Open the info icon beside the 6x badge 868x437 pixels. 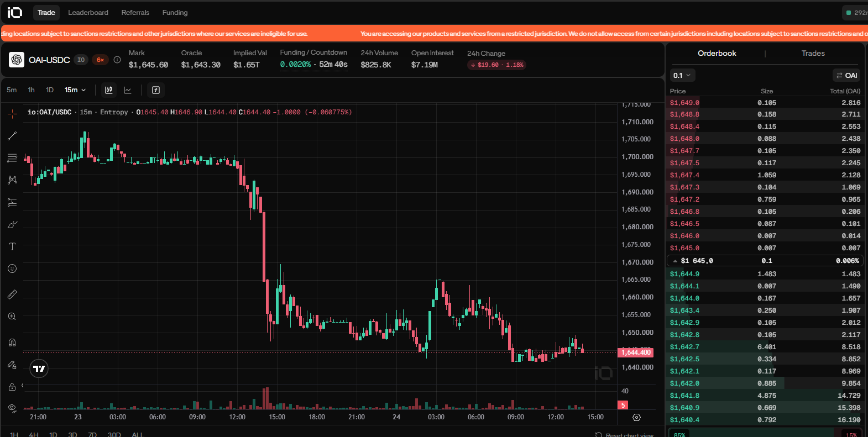point(117,60)
